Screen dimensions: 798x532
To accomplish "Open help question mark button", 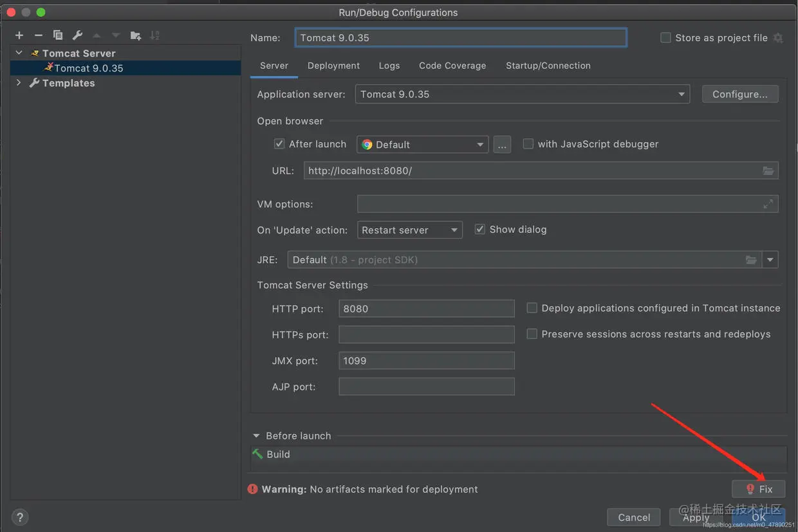I will 20,517.
